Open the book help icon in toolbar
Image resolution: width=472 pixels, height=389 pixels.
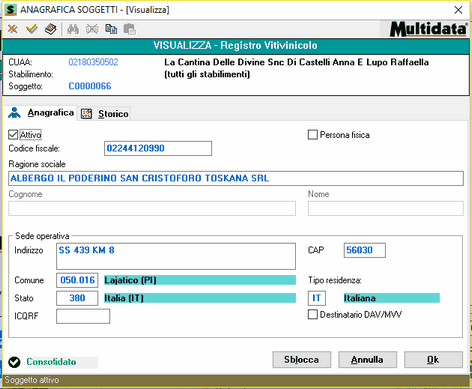click(x=51, y=29)
